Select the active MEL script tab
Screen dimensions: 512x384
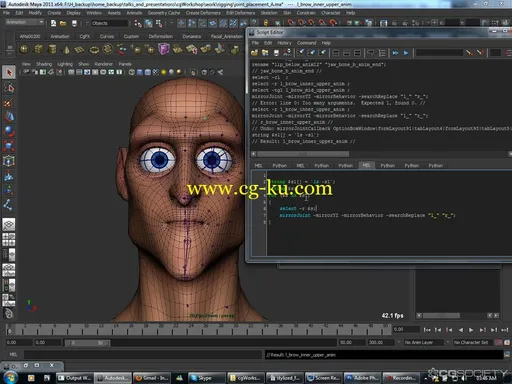coord(366,165)
